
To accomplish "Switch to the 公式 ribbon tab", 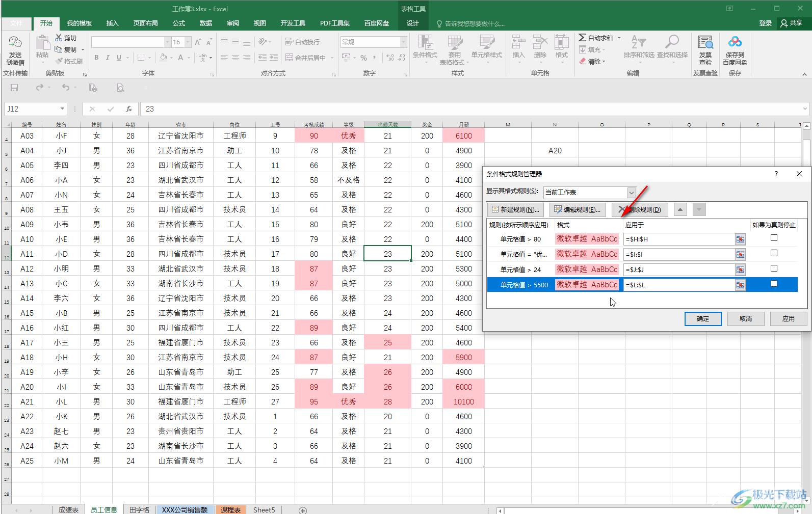I will coord(179,23).
